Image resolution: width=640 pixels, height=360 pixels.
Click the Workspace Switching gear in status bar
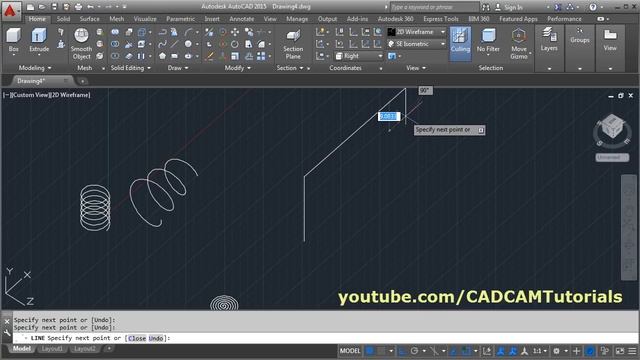click(556, 351)
